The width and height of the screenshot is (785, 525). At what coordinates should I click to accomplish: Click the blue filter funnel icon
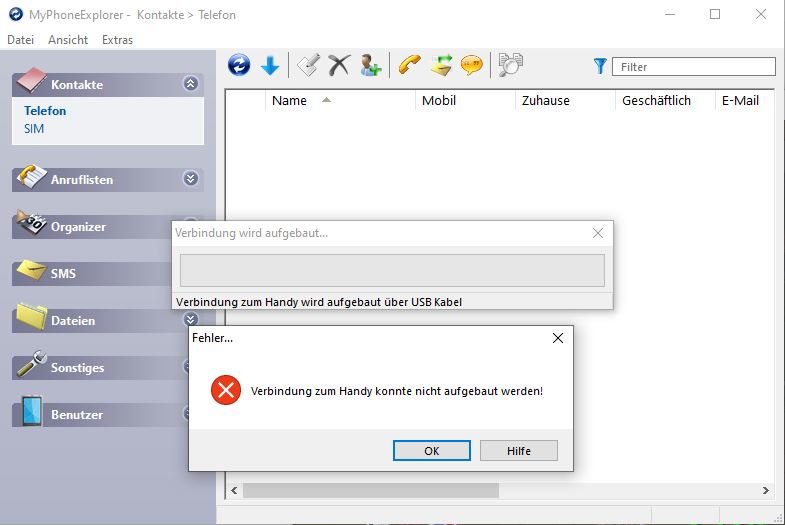click(600, 66)
